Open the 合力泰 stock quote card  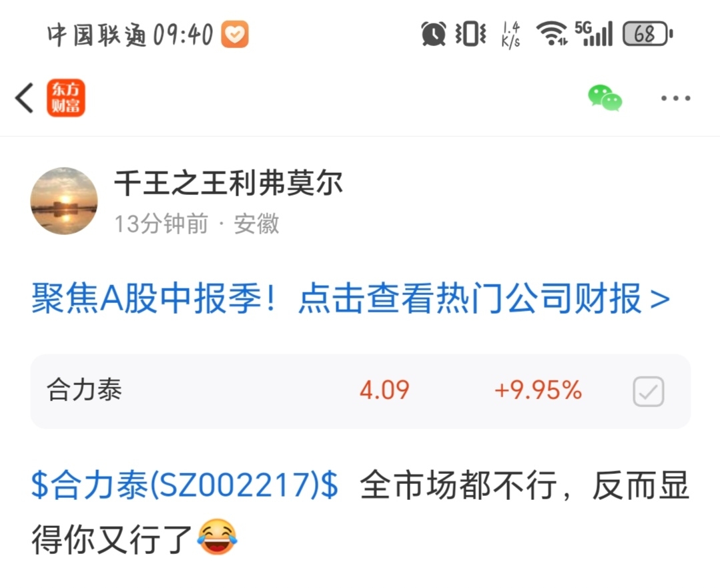tap(360, 391)
